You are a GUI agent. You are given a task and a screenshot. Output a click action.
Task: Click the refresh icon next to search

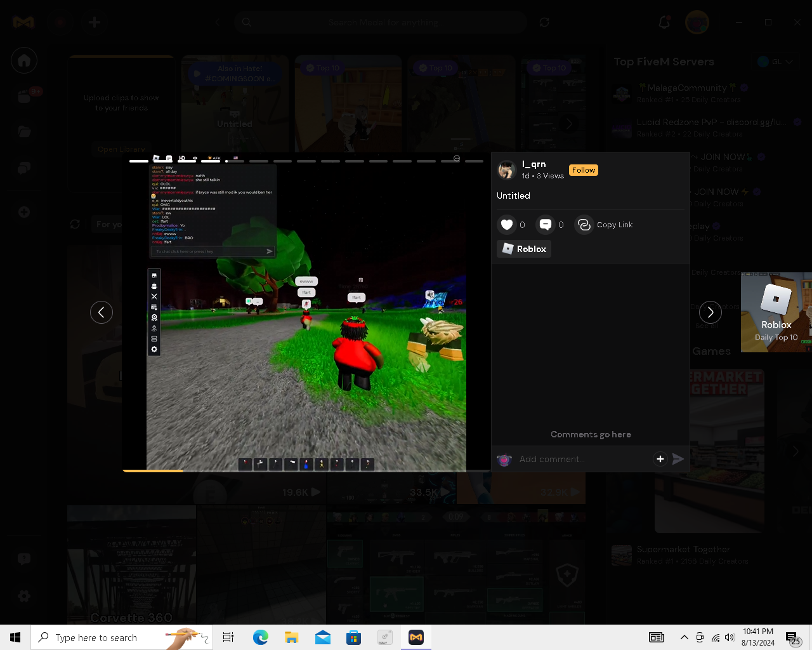click(544, 22)
